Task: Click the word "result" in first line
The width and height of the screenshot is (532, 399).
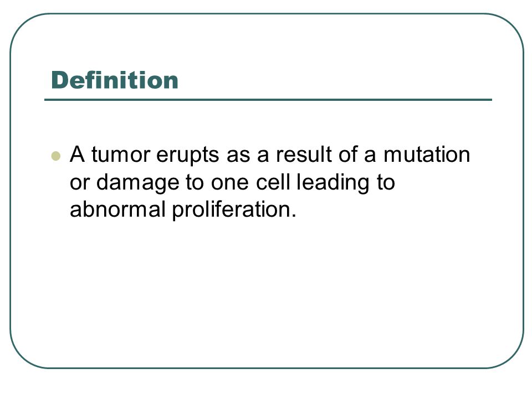Action: click(304, 155)
